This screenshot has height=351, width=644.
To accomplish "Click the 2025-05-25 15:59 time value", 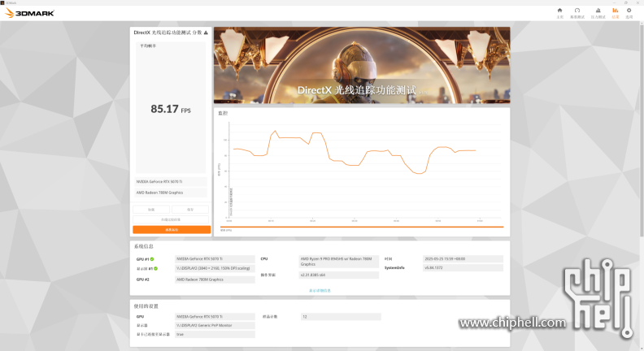I will [463, 259].
